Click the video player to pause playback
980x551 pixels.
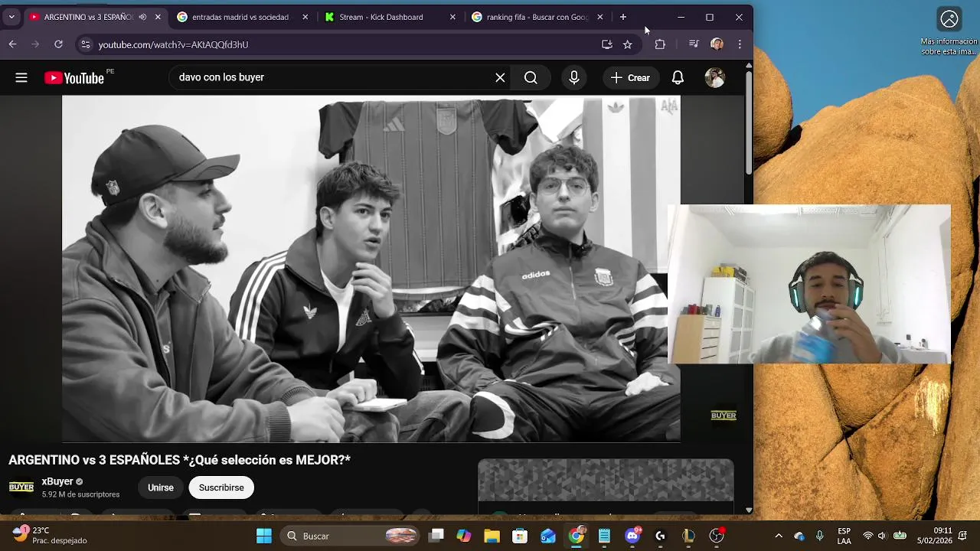(x=371, y=269)
